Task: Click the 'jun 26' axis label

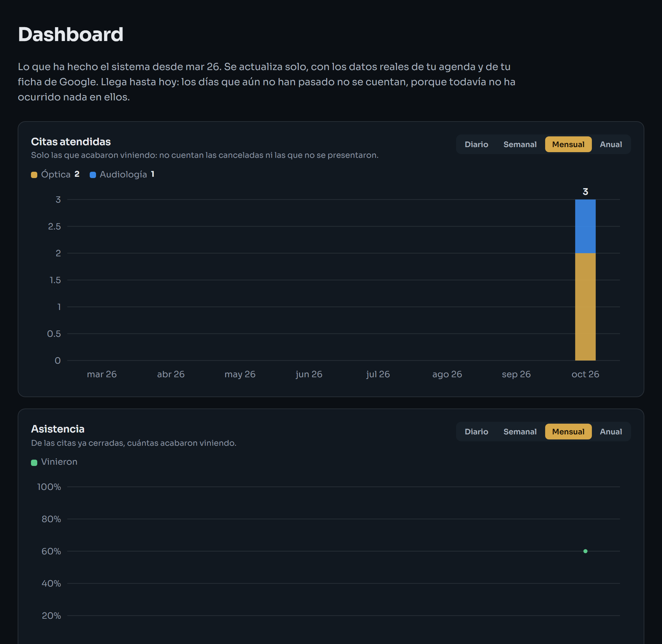Action: tap(309, 374)
